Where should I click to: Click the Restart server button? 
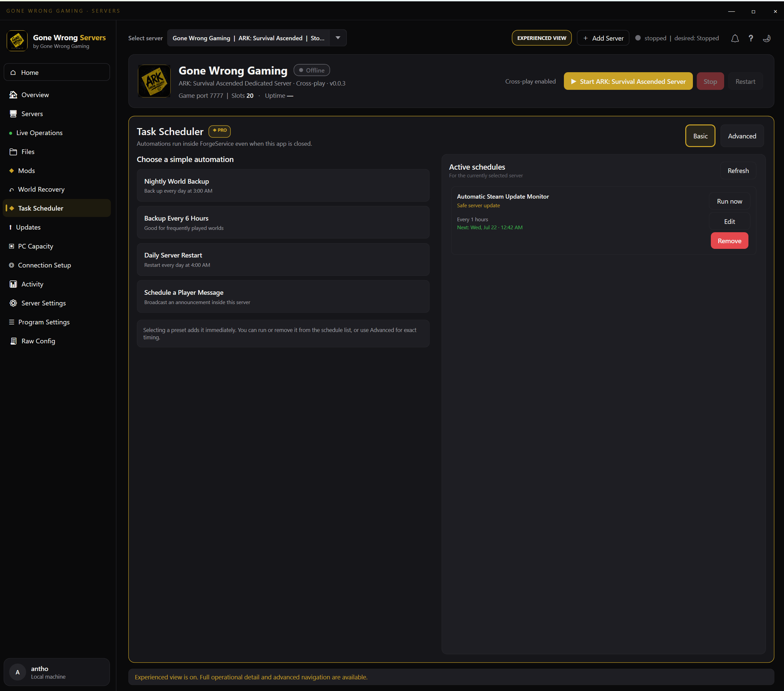click(x=745, y=82)
